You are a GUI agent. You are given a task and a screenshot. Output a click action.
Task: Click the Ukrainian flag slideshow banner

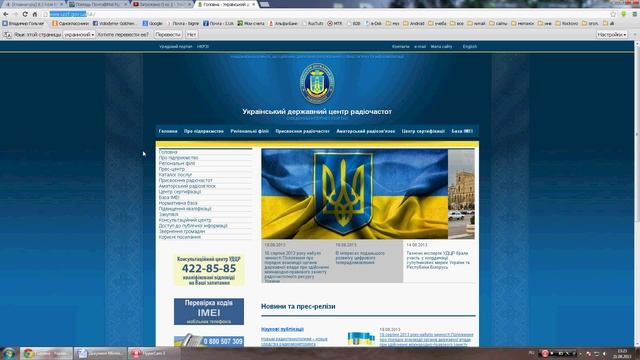coord(354,194)
